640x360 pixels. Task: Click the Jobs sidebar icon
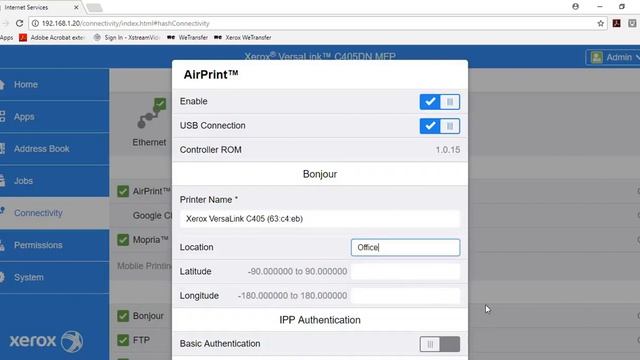click(2, 180)
